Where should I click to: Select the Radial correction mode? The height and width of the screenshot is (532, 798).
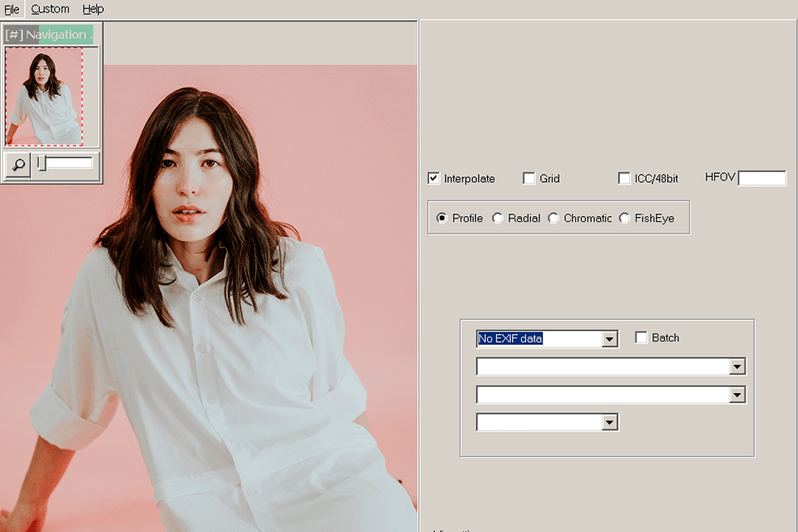pyautogui.click(x=498, y=218)
